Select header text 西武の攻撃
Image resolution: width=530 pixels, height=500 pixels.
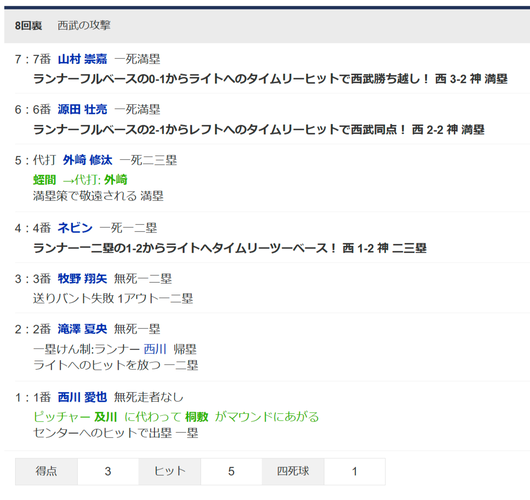84,25
